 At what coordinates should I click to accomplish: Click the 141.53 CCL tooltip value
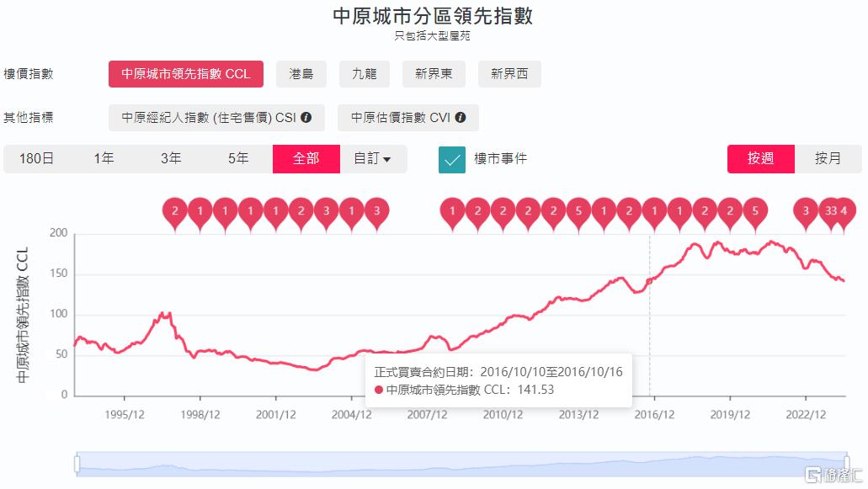(535, 390)
